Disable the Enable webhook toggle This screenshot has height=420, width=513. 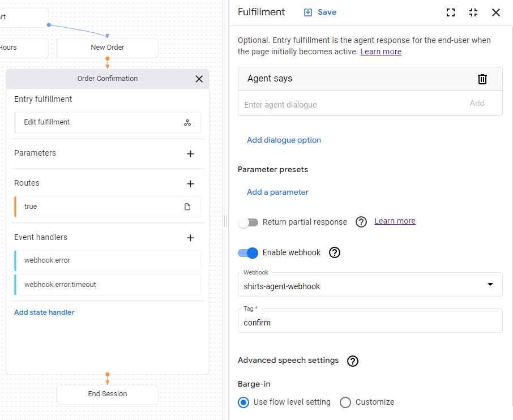tap(248, 253)
